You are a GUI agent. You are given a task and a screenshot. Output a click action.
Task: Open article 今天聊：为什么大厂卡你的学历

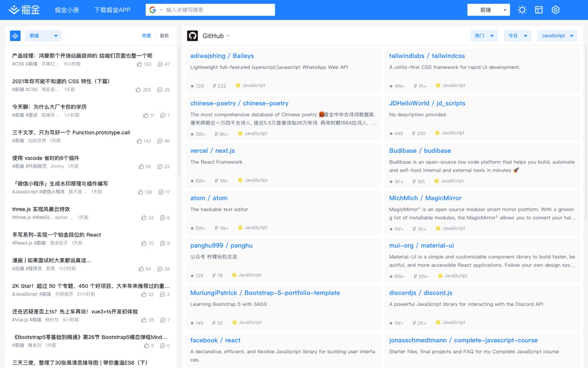pyautogui.click(x=50, y=107)
